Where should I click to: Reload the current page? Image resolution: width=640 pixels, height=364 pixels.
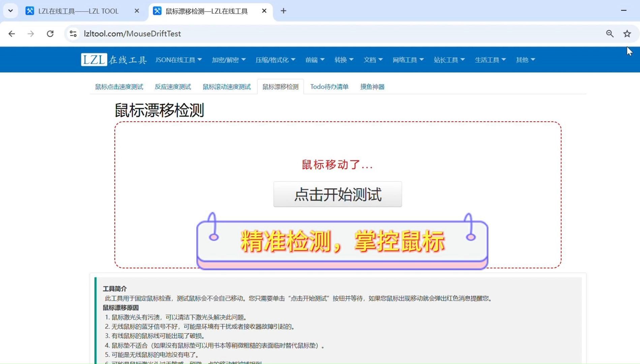tap(50, 34)
